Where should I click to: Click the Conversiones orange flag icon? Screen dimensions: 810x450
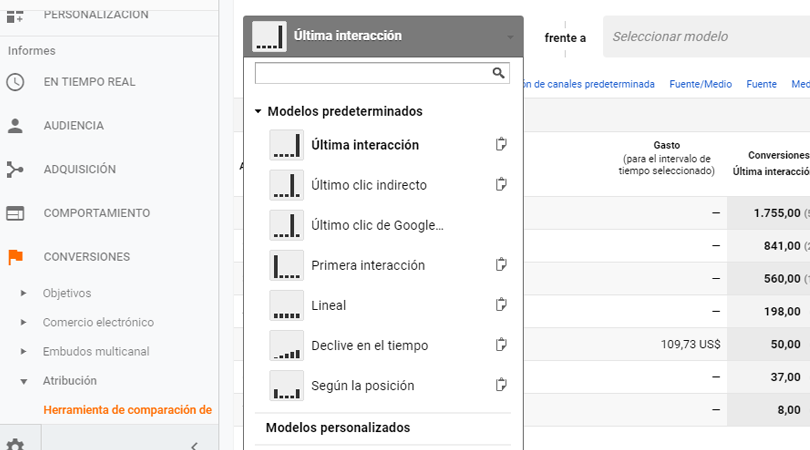(15, 257)
